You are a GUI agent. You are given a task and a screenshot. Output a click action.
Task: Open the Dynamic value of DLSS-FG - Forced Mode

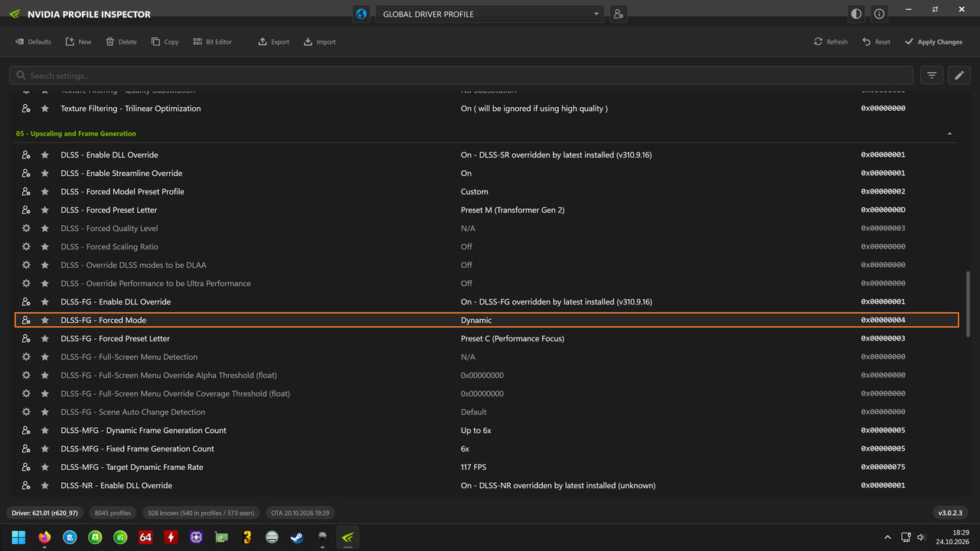tap(476, 320)
